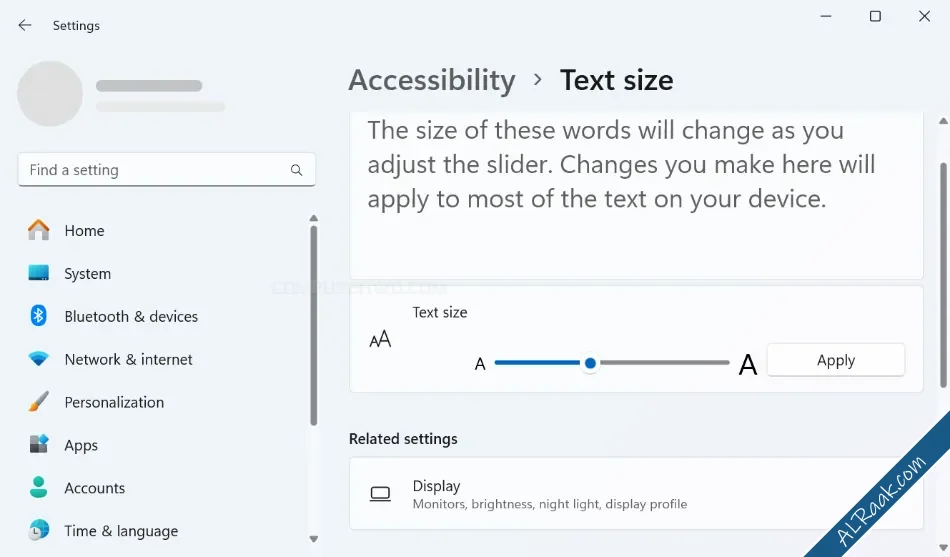
Task: Click sidebar scroll down arrow
Action: (x=313, y=539)
